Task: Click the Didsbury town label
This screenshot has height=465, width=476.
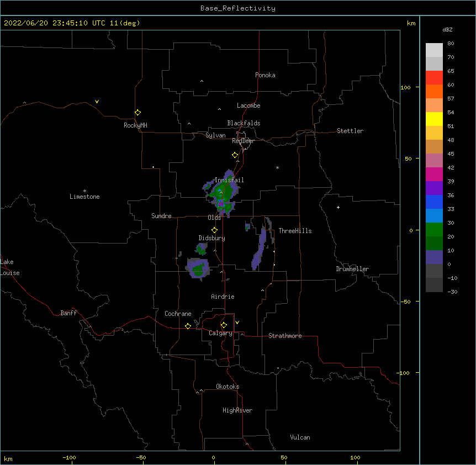Action: (211, 238)
